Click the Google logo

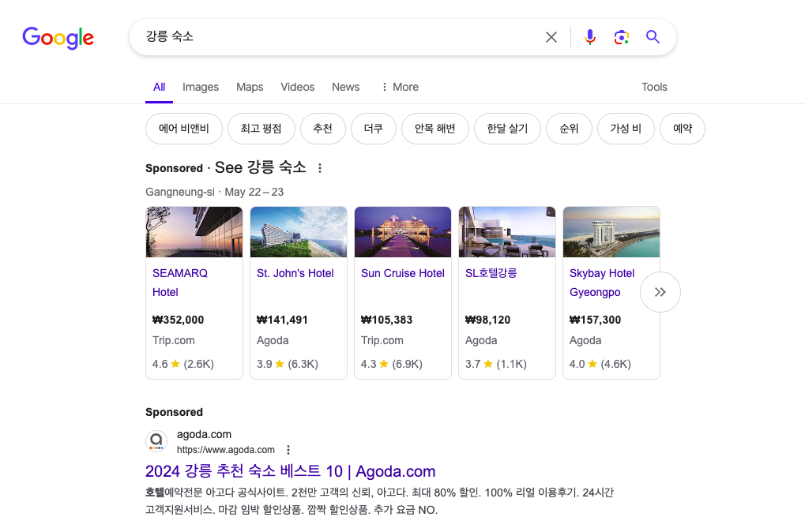58,37
